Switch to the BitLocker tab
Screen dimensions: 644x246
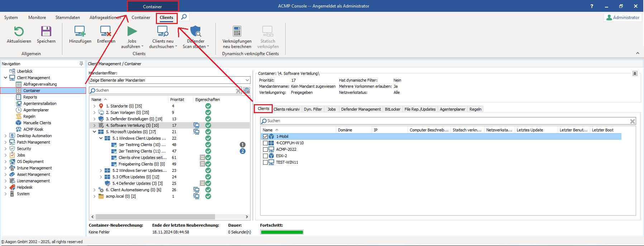click(392, 109)
